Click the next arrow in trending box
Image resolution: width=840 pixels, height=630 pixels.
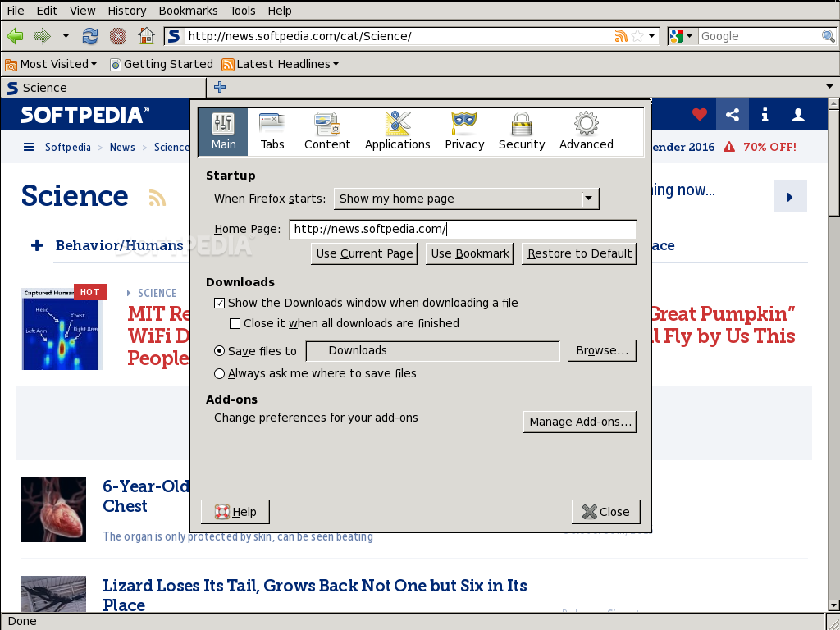[x=790, y=197]
